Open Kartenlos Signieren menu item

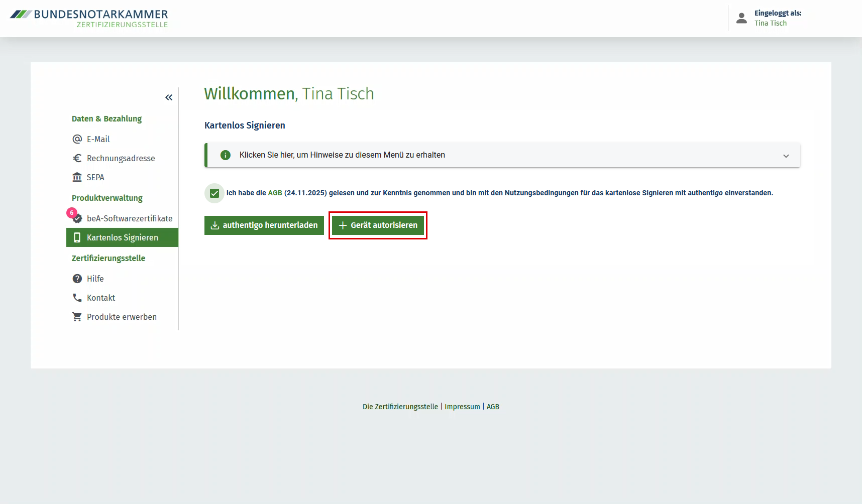tap(122, 237)
